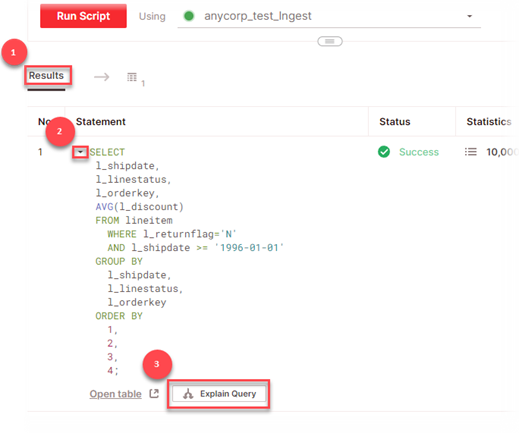Click the 10,000 rows statistics value

(502, 152)
